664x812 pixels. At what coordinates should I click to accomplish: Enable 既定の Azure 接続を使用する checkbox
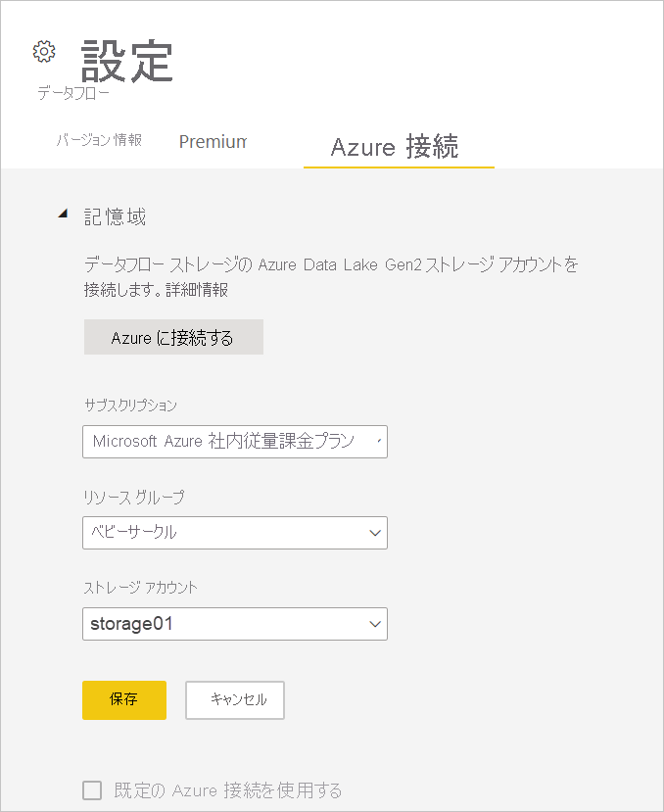click(92, 790)
